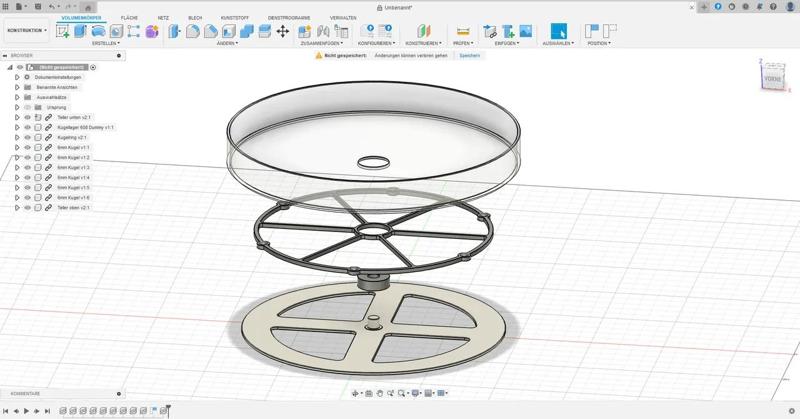Click the Home tab icon
The height and width of the screenshot is (419, 800).
click(88, 8)
